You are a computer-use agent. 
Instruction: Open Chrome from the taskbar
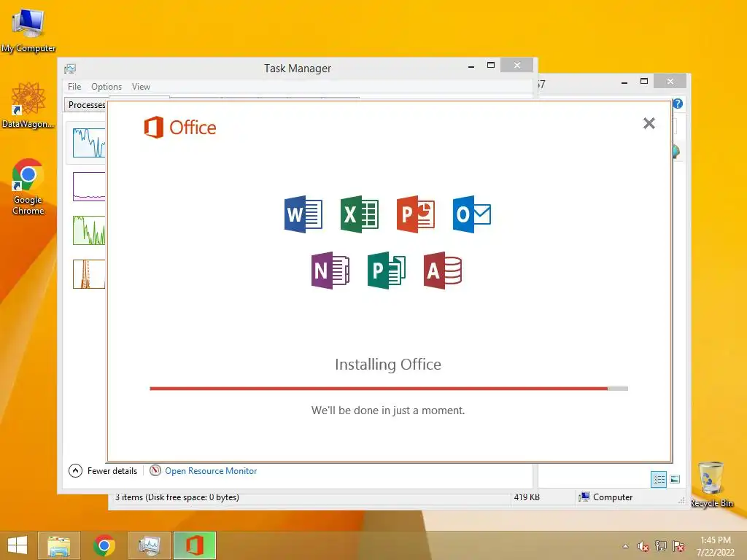pos(104,545)
